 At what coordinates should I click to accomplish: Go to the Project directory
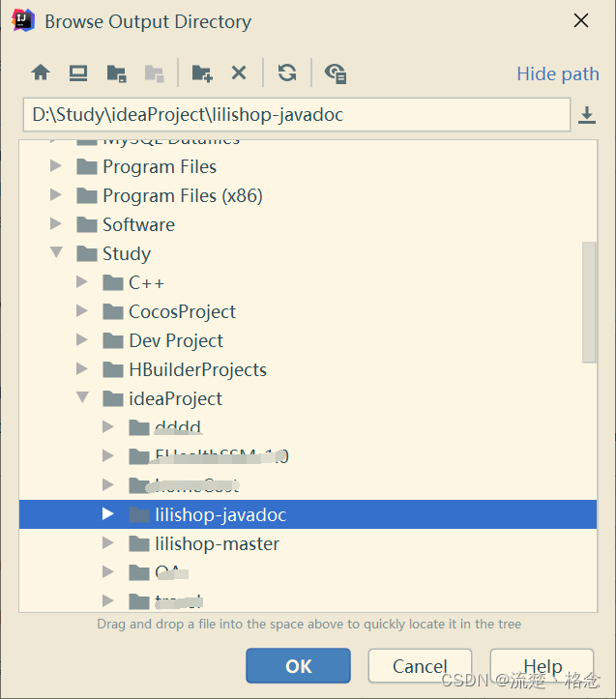116,73
